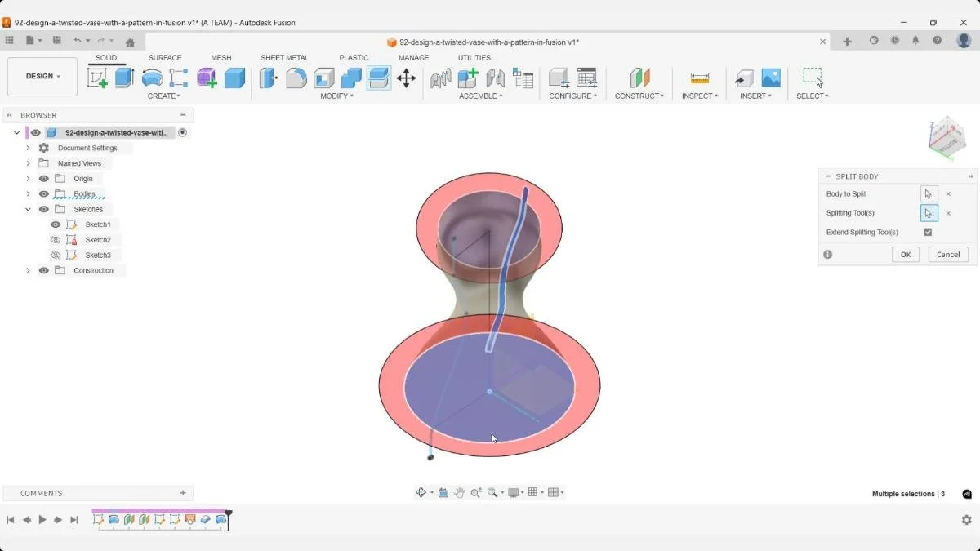
Task: Hide Sketch1 in the browser
Action: [x=56, y=224]
